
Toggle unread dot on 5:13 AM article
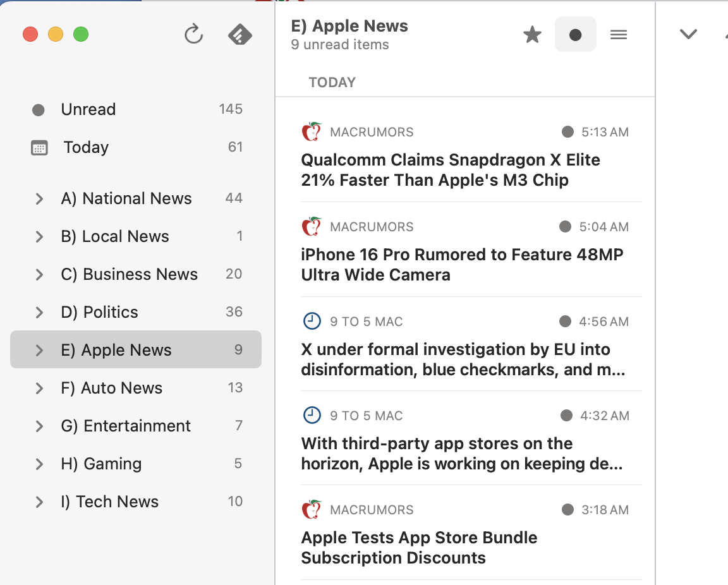(x=567, y=132)
